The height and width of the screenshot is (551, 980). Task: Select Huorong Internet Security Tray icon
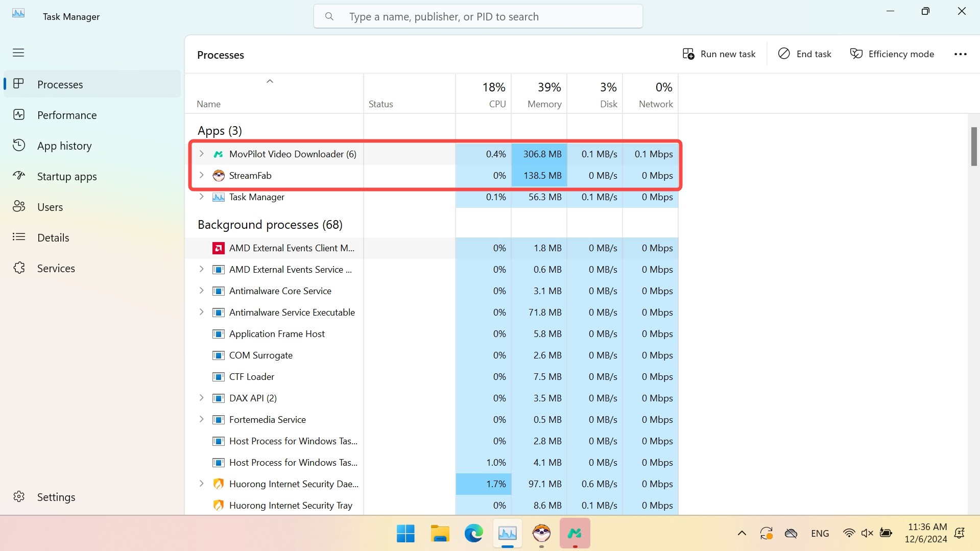219,506
